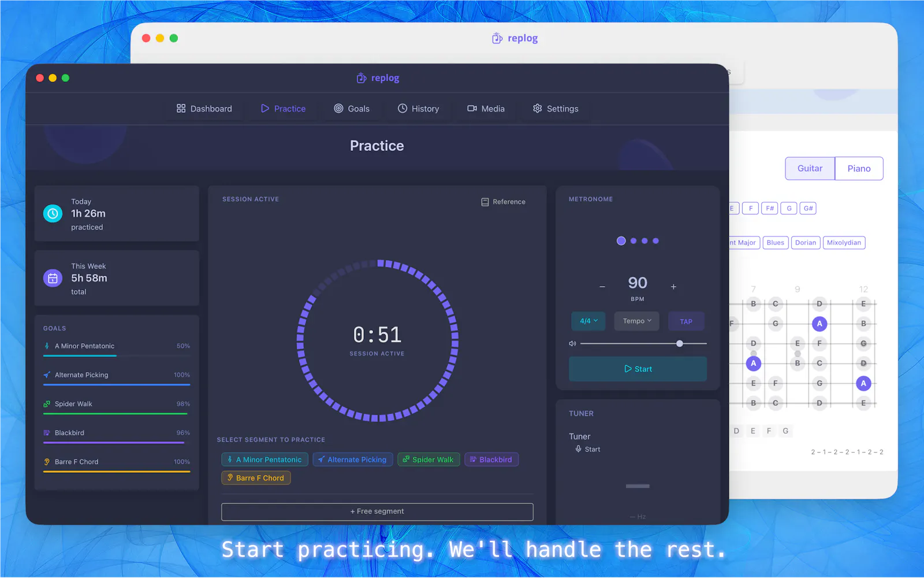924x578 pixels.
Task: Open the 4/4 time signature dropdown
Action: coord(588,321)
